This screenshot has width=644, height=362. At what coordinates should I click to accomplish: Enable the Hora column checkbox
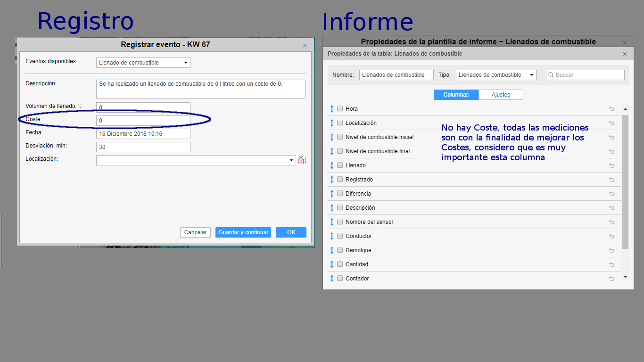(340, 109)
